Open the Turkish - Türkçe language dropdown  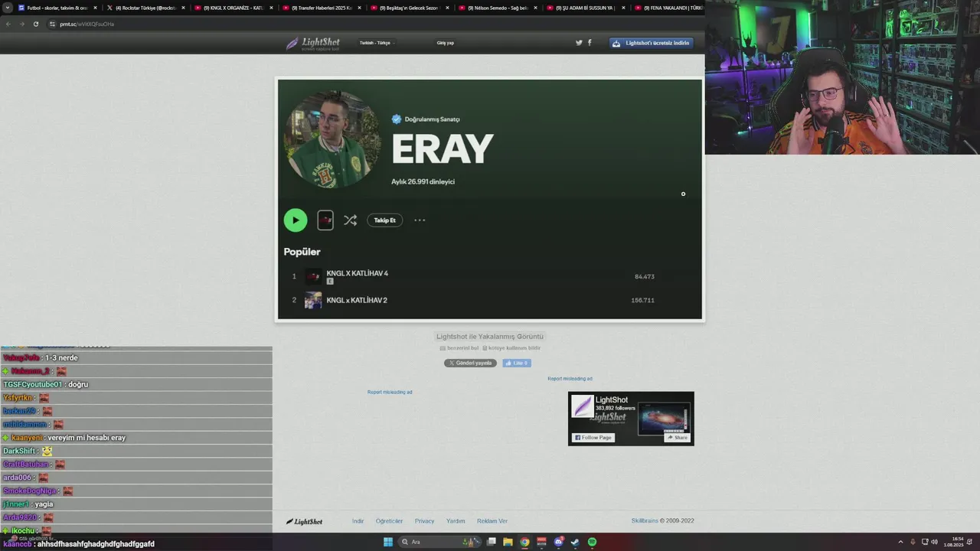pos(377,43)
